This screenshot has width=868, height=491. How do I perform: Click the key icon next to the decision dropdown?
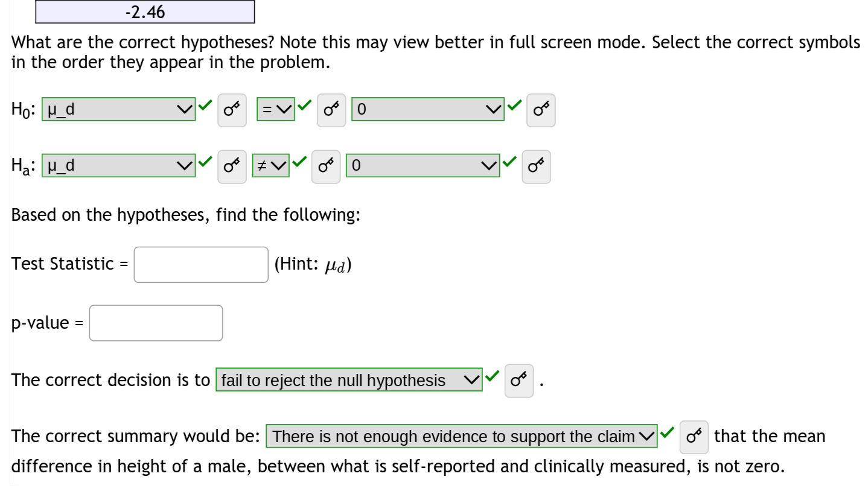[x=519, y=380]
